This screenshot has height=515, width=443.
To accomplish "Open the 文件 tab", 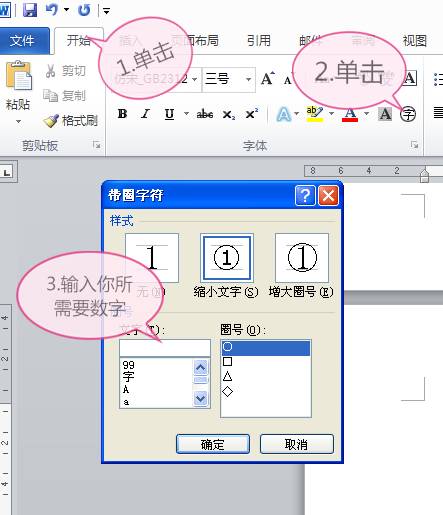I will pyautogui.click(x=22, y=41).
